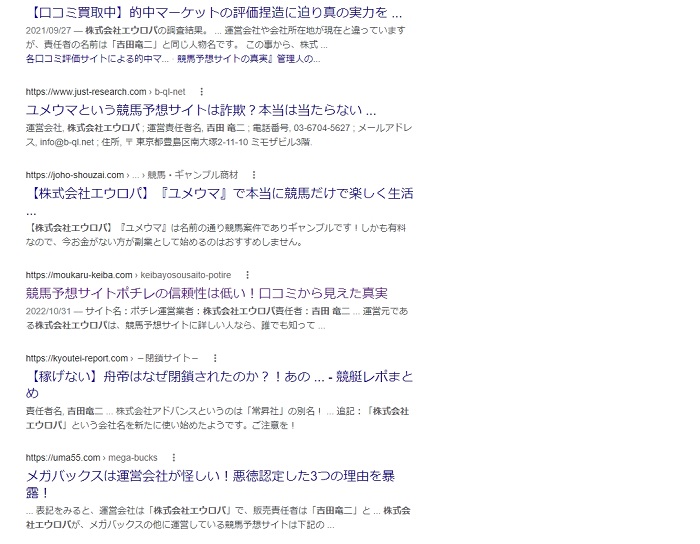The height and width of the screenshot is (544, 700).
Task: Open the ユメウマという競馬予想サイトは詐欺 result
Action: (x=201, y=110)
